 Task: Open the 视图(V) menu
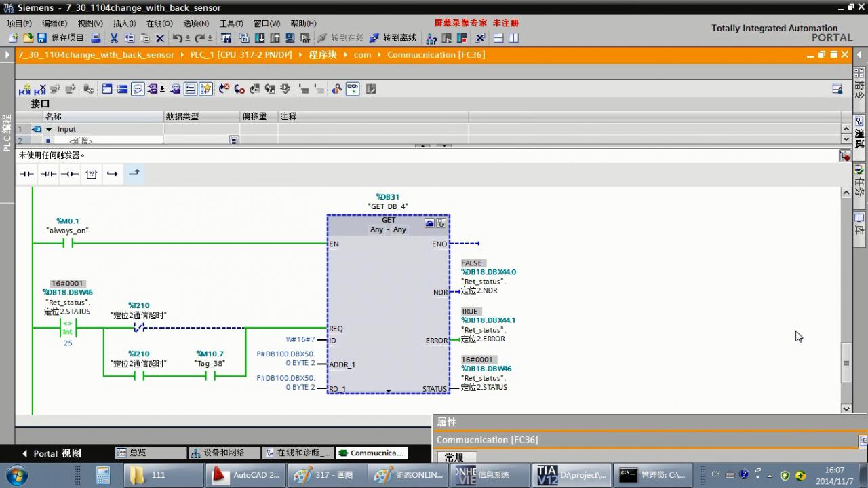90,23
